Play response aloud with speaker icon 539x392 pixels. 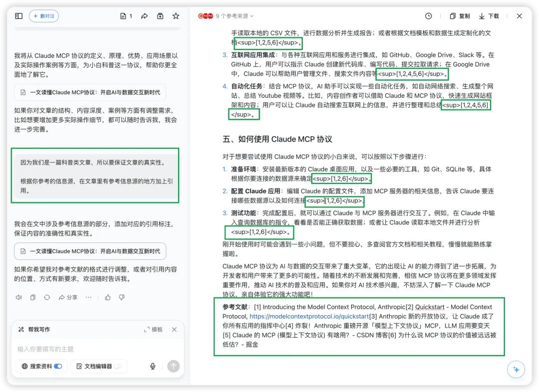click(x=19, y=297)
